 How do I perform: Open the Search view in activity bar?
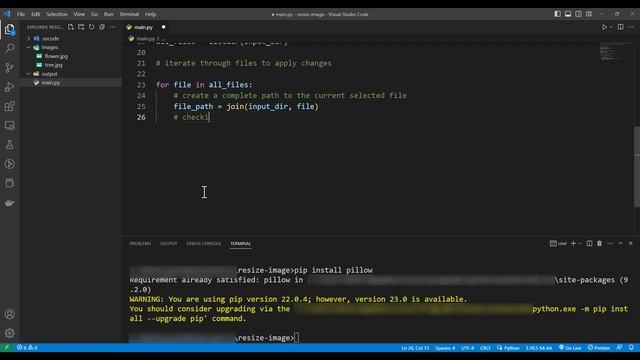[9, 48]
